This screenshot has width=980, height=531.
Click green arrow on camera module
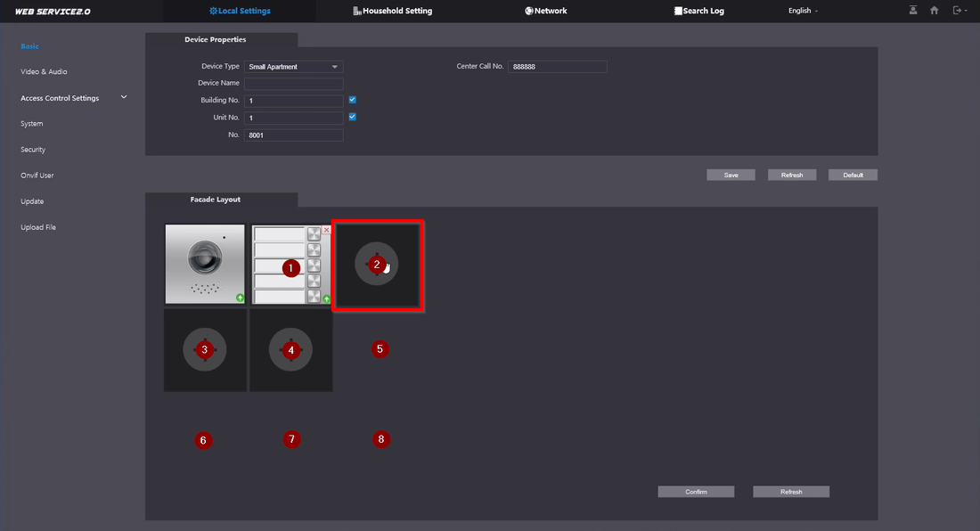[240, 298]
